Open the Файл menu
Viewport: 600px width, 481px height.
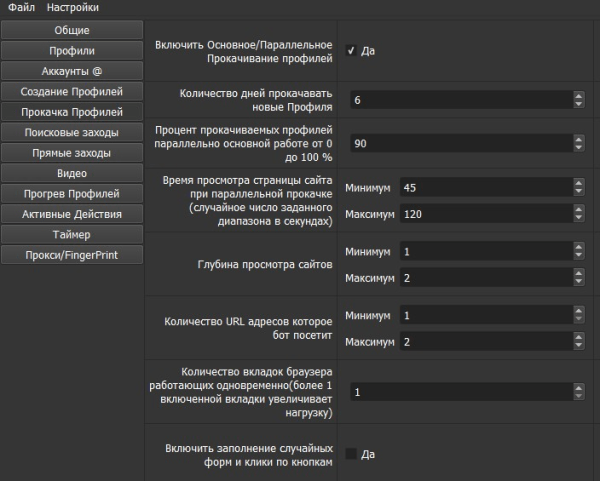21,8
